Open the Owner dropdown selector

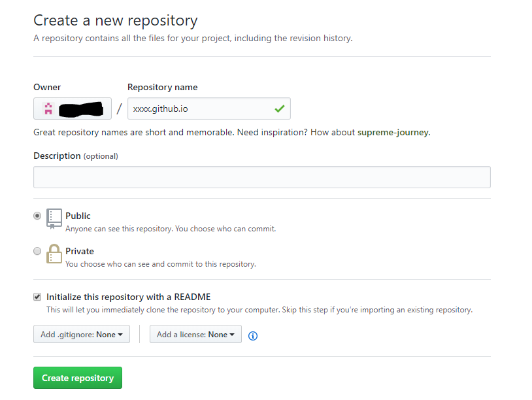pos(73,108)
